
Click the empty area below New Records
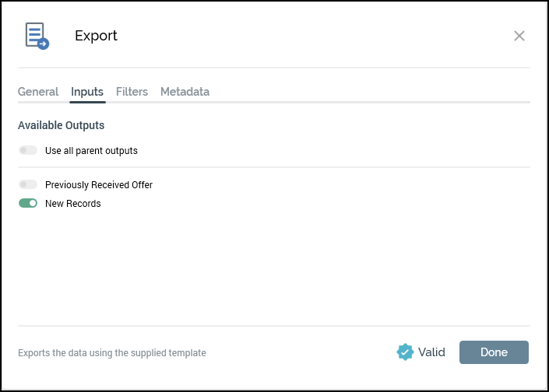(273, 264)
